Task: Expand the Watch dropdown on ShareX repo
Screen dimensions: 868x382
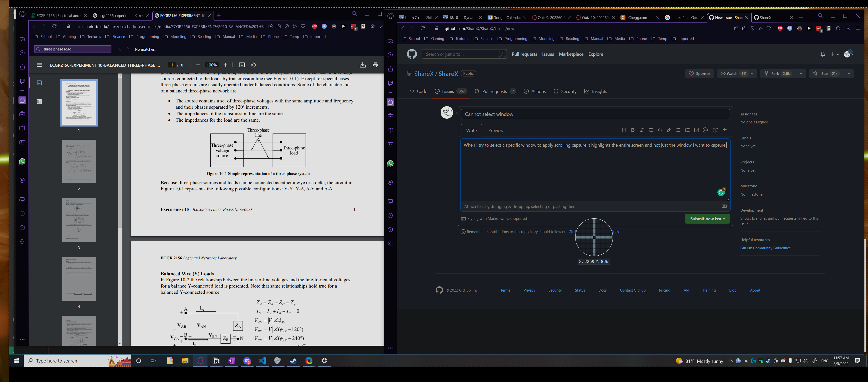Action: [753, 73]
